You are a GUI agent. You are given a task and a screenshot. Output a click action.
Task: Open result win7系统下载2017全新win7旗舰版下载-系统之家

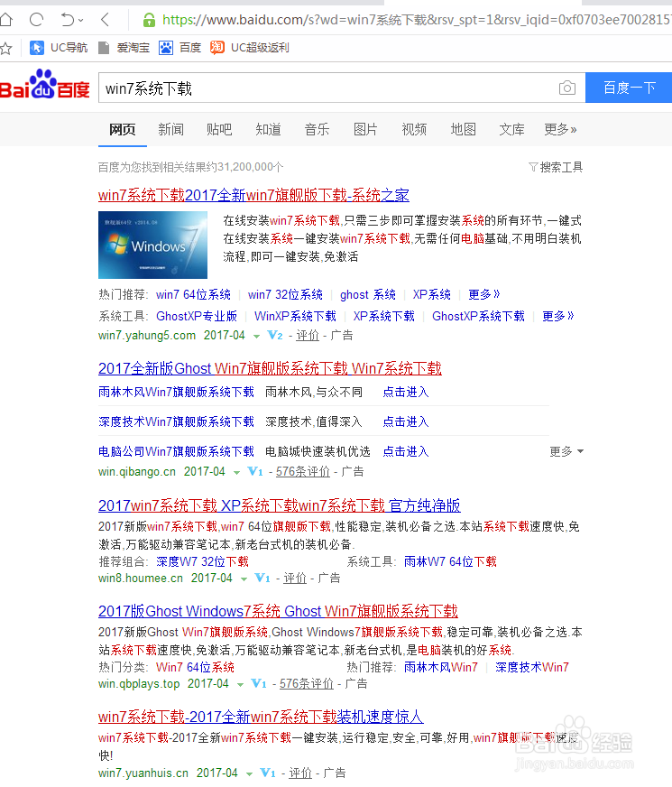tap(253, 195)
